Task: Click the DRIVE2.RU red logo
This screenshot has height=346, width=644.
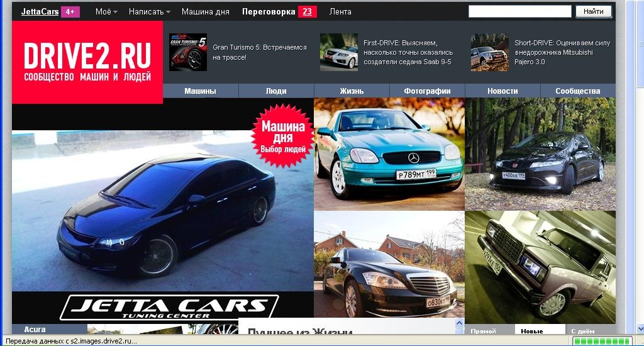Action: pyautogui.click(x=87, y=62)
